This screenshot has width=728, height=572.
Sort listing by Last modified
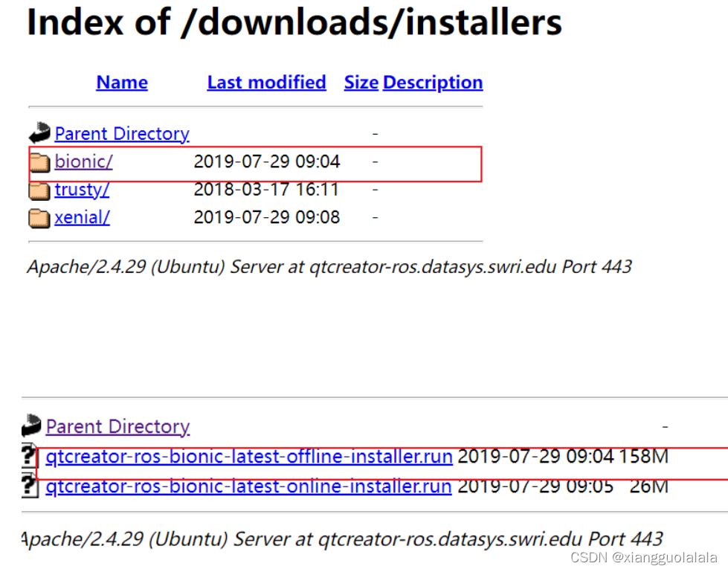[x=266, y=82]
